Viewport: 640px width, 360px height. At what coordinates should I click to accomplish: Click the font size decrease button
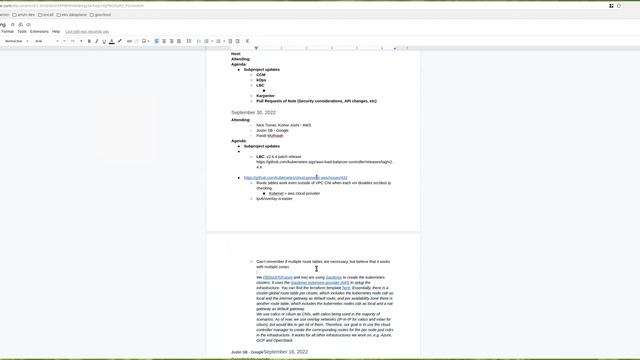tap(64, 41)
